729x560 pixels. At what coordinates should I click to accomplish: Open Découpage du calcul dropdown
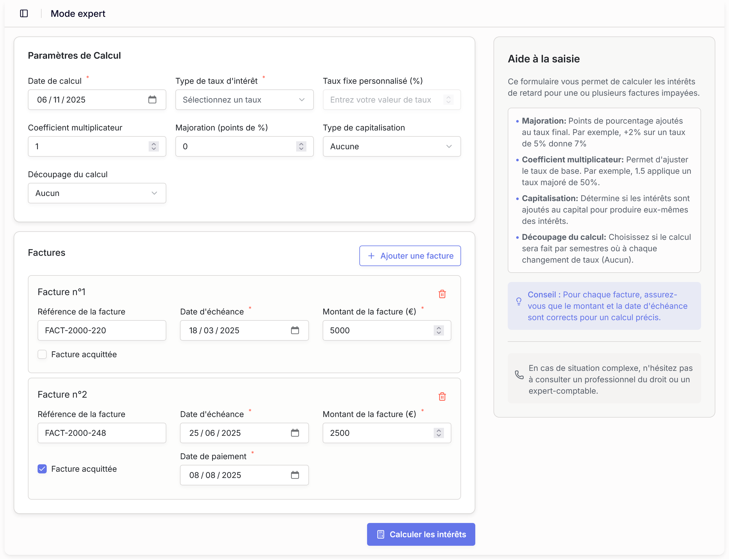[97, 193]
